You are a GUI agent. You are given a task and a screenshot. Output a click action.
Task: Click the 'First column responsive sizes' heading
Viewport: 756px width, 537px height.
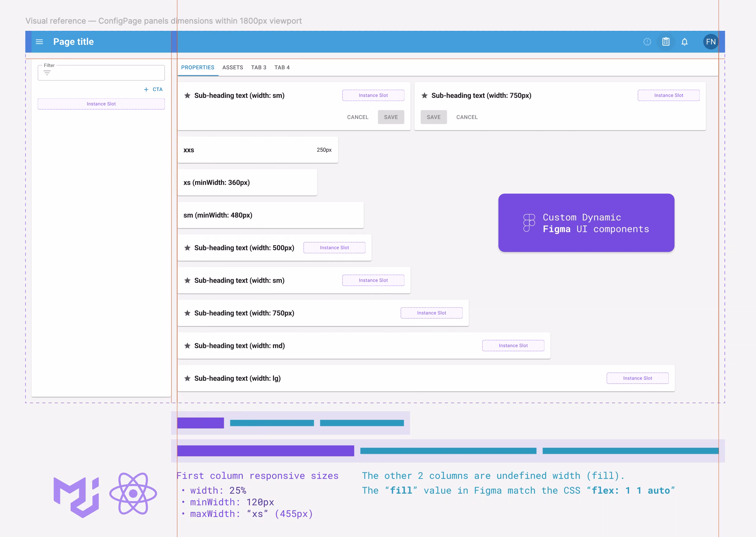pyautogui.click(x=257, y=476)
